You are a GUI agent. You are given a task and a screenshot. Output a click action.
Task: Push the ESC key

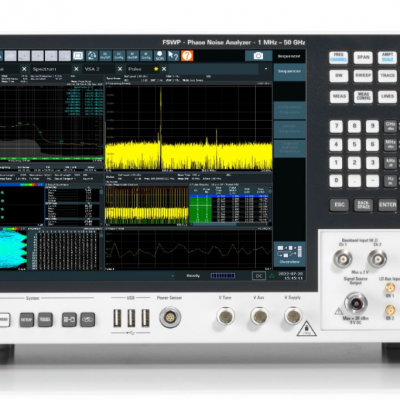[x=339, y=205]
